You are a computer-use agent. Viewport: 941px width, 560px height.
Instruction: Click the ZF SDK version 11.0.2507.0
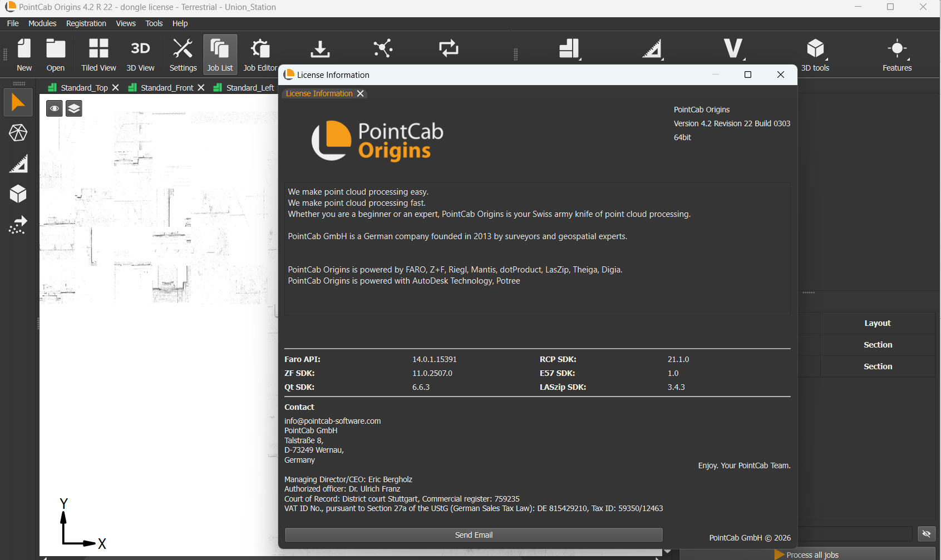coord(432,373)
